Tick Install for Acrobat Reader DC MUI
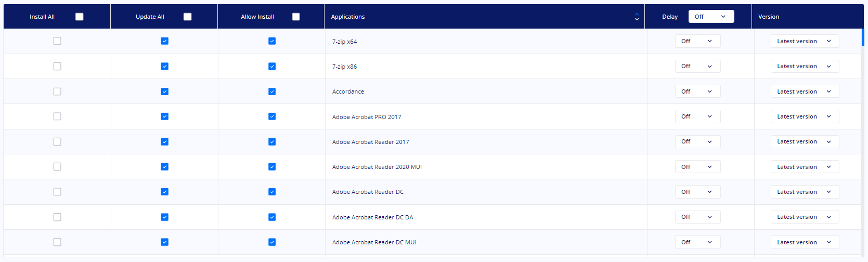Image resolution: width=868 pixels, height=262 pixels. click(x=57, y=242)
